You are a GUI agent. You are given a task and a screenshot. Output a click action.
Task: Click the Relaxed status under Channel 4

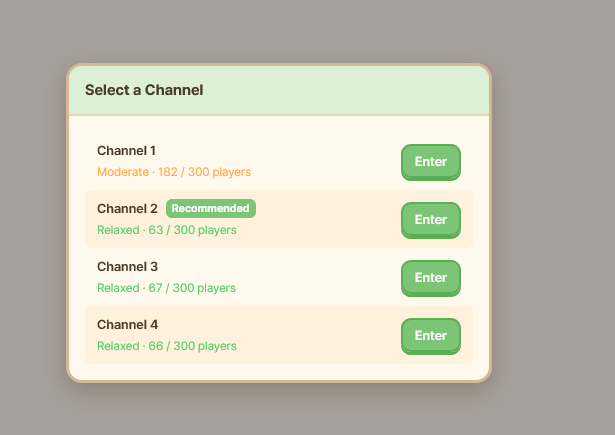118,346
